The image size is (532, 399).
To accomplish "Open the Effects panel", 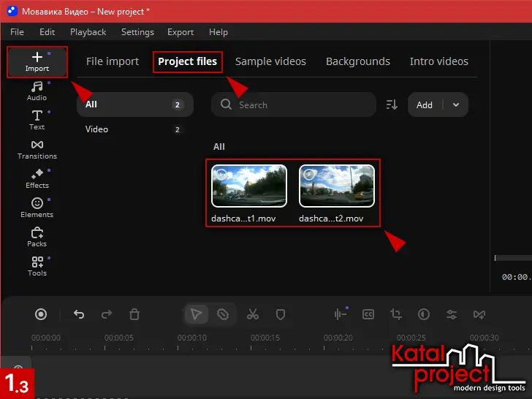I will coord(37,178).
